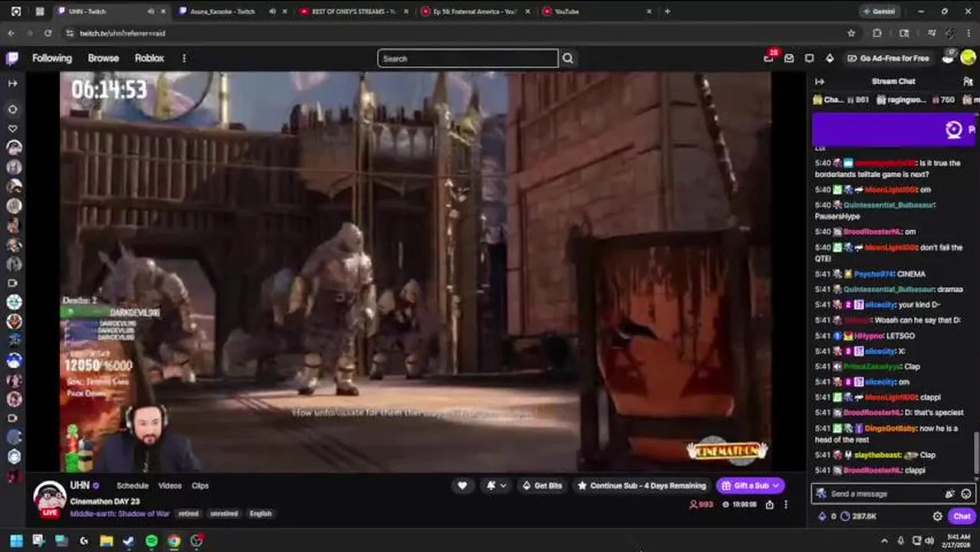The image size is (980, 552).
Task: Open the Clips tab
Action: click(200, 485)
